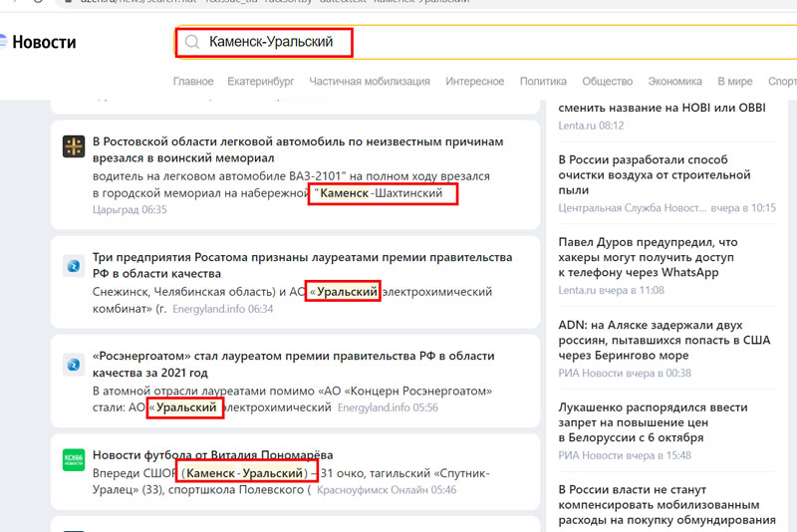Open the Царьград source icon
The height and width of the screenshot is (532, 797).
coord(74,146)
